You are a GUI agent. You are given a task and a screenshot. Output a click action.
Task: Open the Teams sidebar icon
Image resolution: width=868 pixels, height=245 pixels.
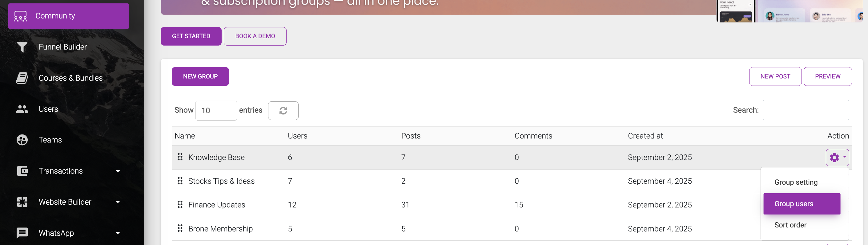[x=22, y=140]
